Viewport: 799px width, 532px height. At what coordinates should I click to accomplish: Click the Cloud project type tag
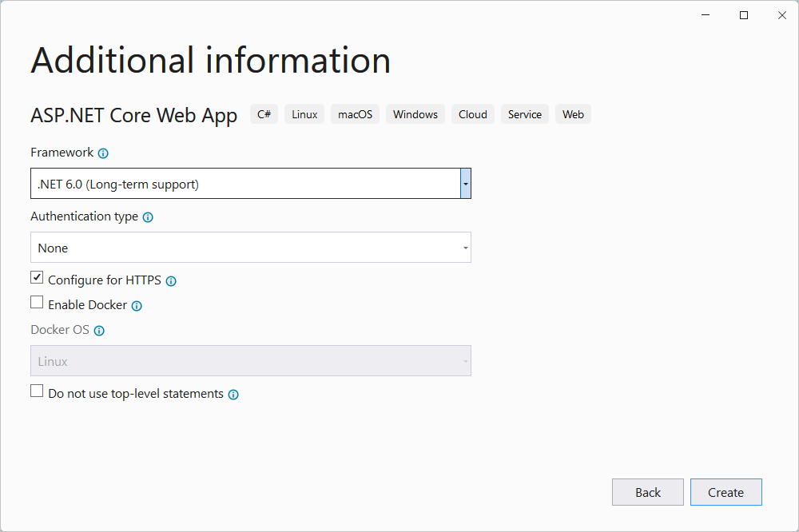[472, 114]
